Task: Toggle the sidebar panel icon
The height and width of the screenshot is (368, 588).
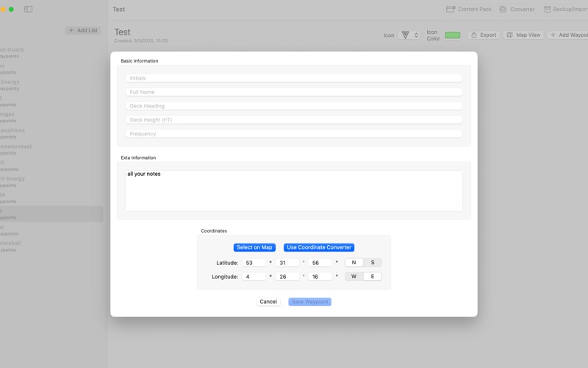Action: click(x=28, y=9)
